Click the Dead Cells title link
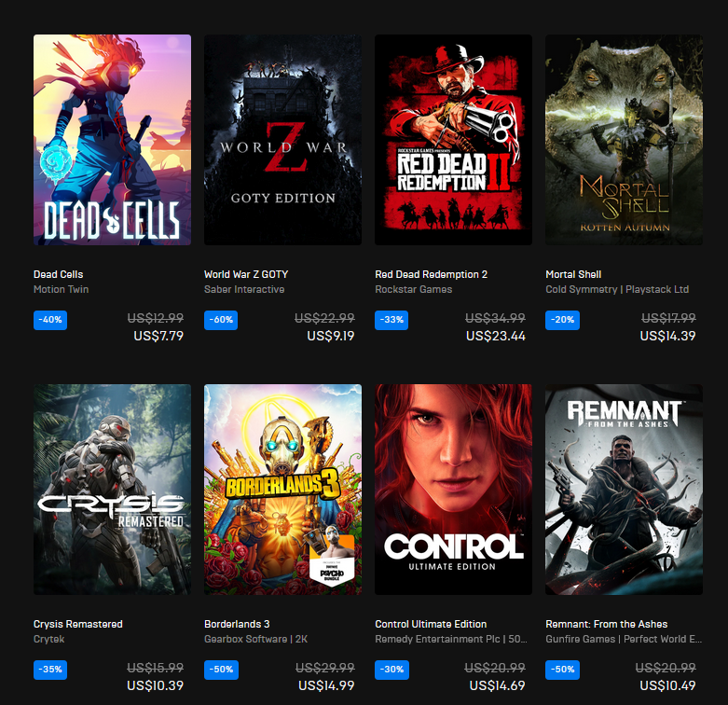The width and height of the screenshot is (728, 705). tap(58, 274)
